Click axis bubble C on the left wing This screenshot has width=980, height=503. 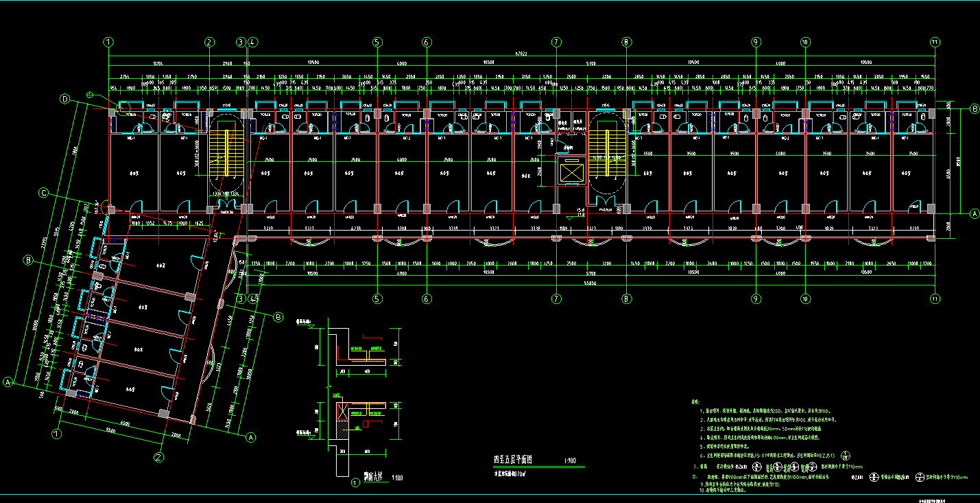pyautogui.click(x=43, y=194)
